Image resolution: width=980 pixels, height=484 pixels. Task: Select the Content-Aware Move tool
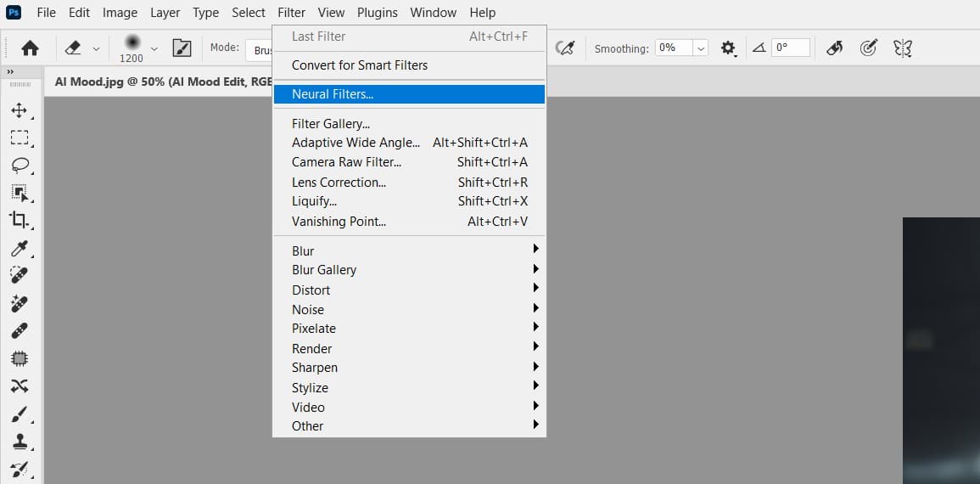(x=20, y=386)
